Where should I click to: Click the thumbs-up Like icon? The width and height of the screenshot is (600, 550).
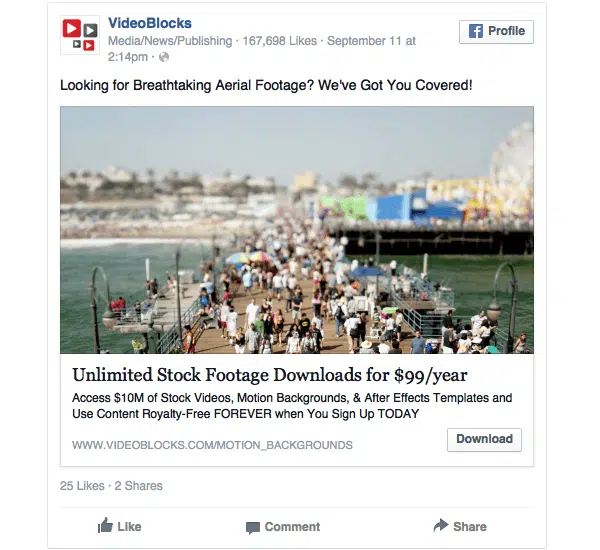pyautogui.click(x=105, y=525)
